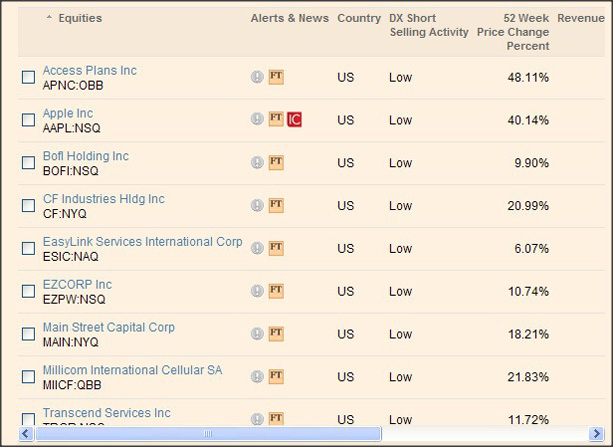Select the 20.99% price change value
The width and height of the screenshot is (613, 447).
528,206
